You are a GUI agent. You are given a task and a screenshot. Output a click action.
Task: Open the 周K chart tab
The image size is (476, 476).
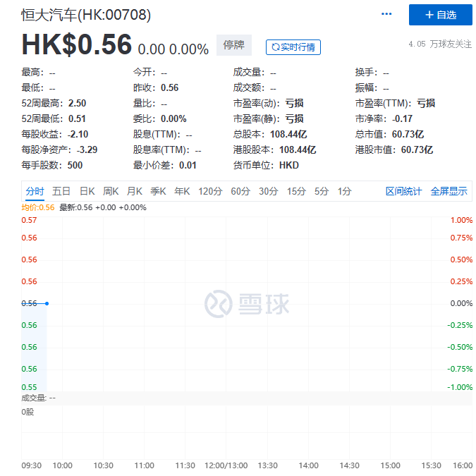tap(111, 191)
